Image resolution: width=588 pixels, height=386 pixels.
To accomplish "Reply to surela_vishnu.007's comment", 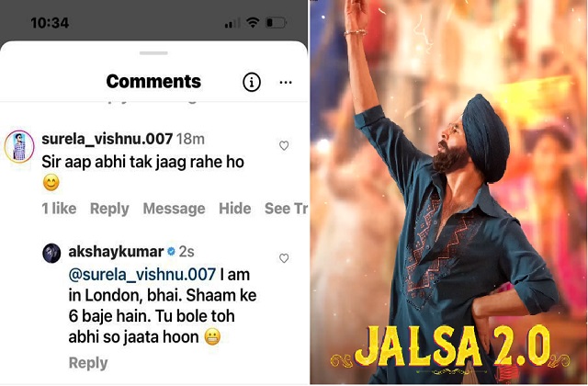I will 109,209.
